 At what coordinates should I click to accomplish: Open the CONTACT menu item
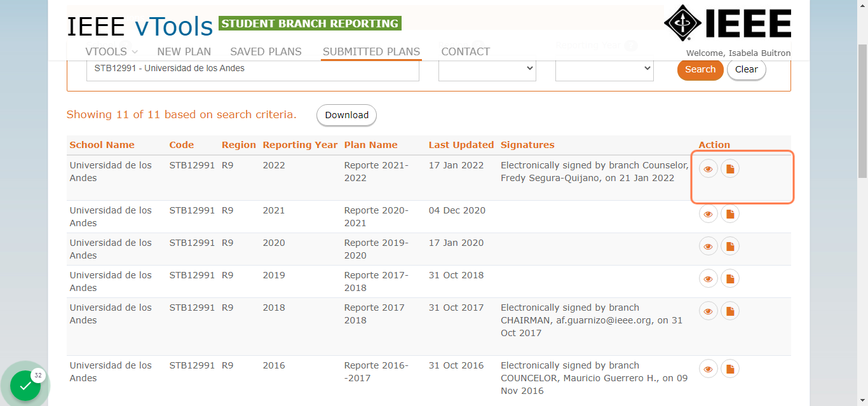[x=466, y=51]
